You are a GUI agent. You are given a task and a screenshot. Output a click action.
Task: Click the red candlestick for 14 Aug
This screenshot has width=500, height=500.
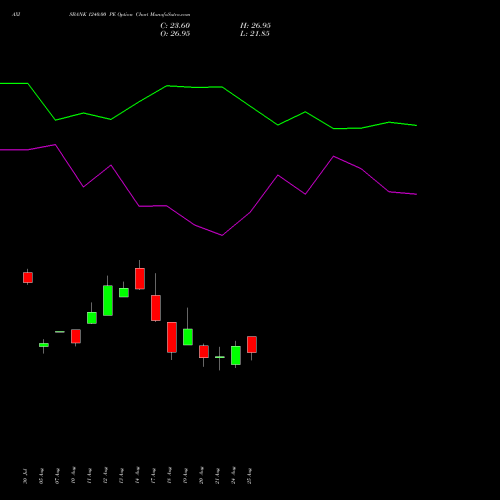pos(140,278)
